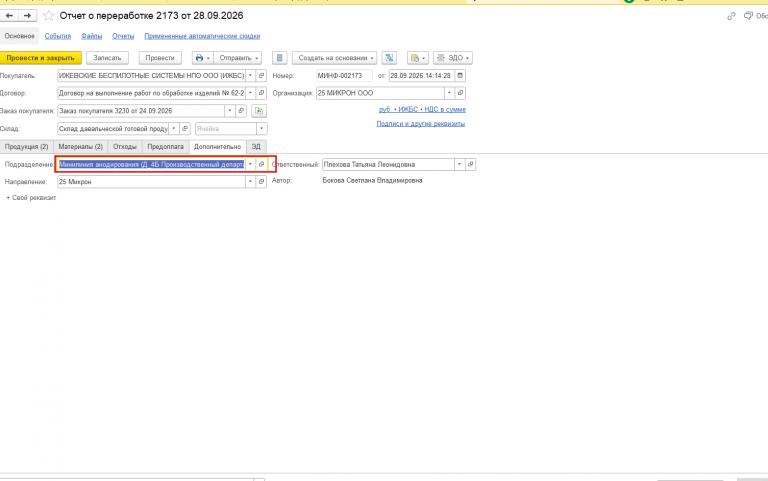Switch to the Материалы (2) tab
768x481 pixels.
[81, 147]
